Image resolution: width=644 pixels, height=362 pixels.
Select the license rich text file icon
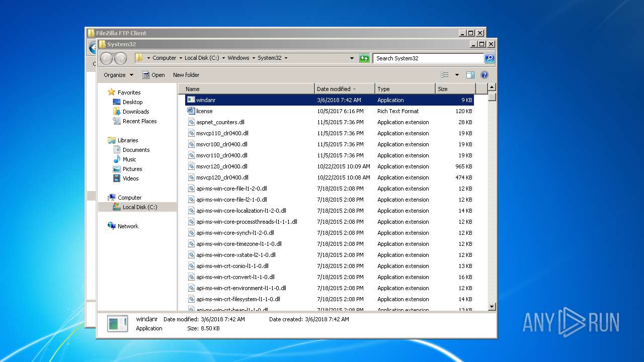[191, 111]
